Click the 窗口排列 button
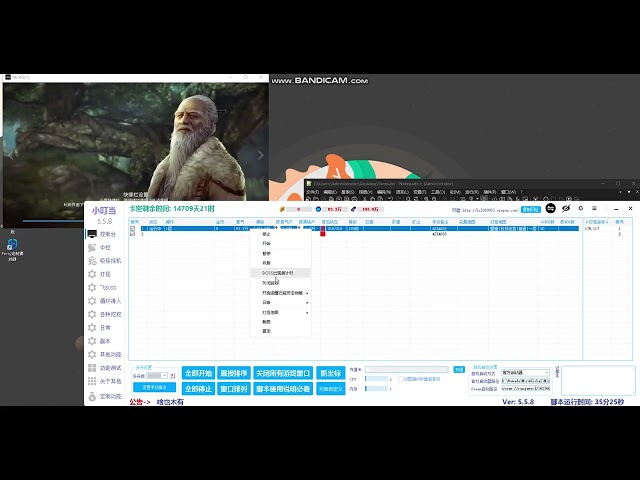The height and width of the screenshot is (480, 640). pyautogui.click(x=233, y=389)
